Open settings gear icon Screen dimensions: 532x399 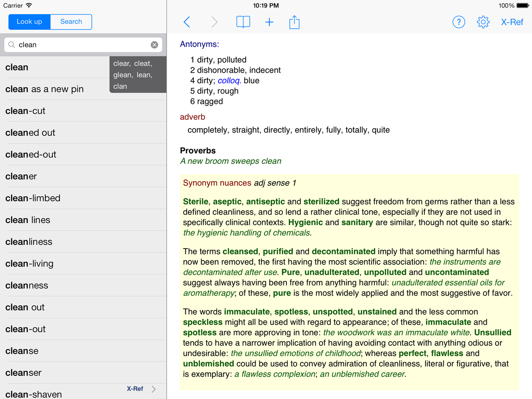(483, 22)
